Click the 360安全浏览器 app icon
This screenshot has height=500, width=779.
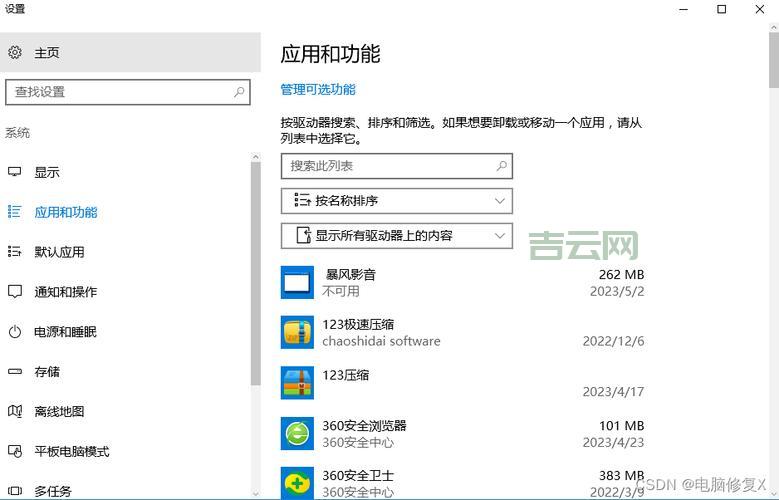tap(297, 433)
